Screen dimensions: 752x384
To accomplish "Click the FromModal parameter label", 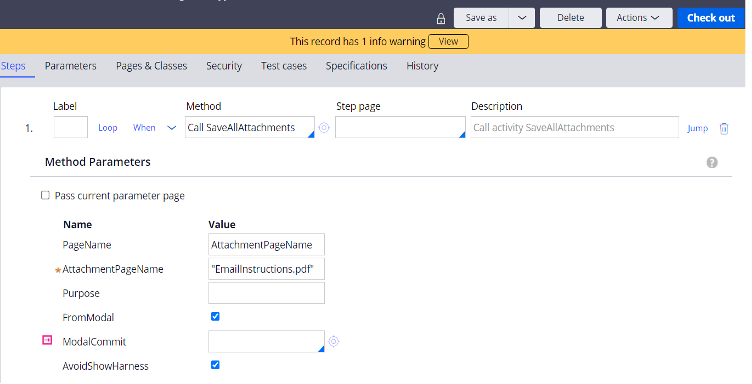I will tap(88, 317).
